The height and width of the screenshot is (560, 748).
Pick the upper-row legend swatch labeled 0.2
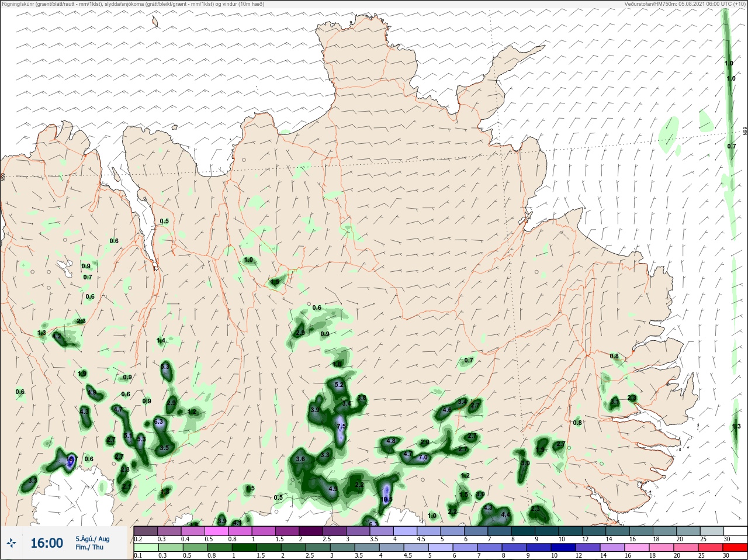point(146,531)
